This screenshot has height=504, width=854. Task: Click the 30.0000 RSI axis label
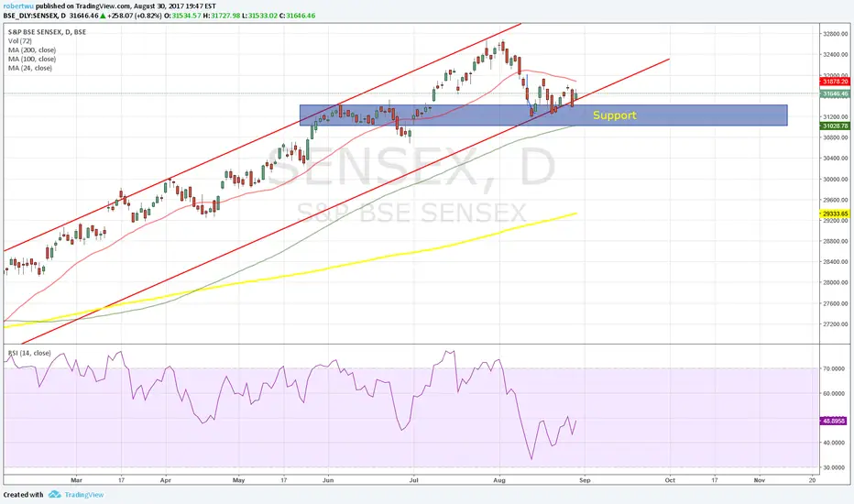pos(834,467)
